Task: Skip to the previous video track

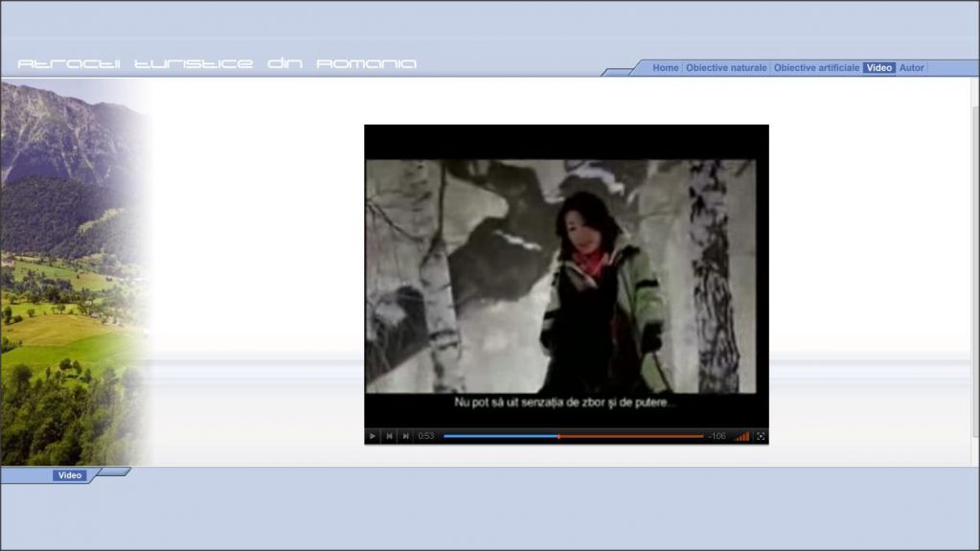Action: [389, 436]
